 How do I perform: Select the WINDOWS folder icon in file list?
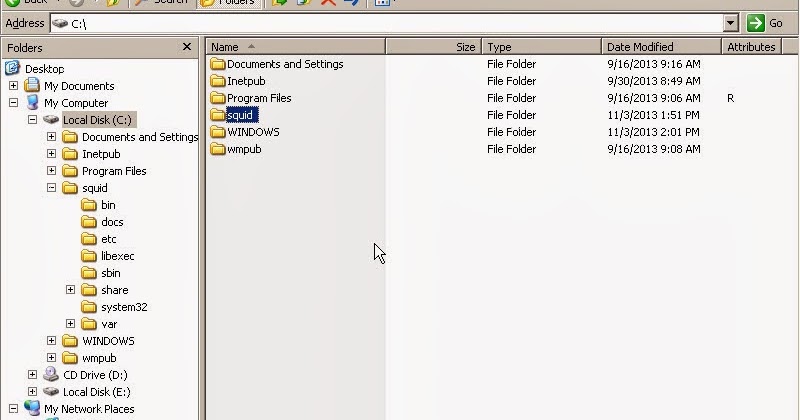click(218, 132)
